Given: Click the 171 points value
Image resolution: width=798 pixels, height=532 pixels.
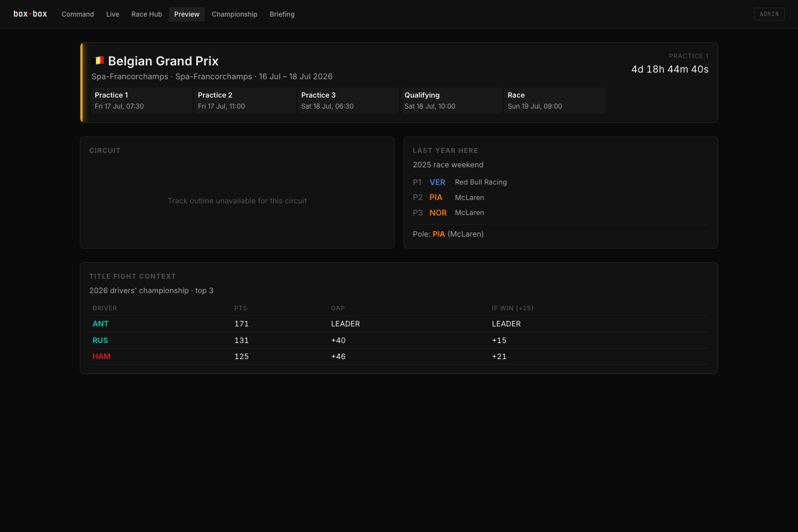Looking at the screenshot, I should pos(242,324).
